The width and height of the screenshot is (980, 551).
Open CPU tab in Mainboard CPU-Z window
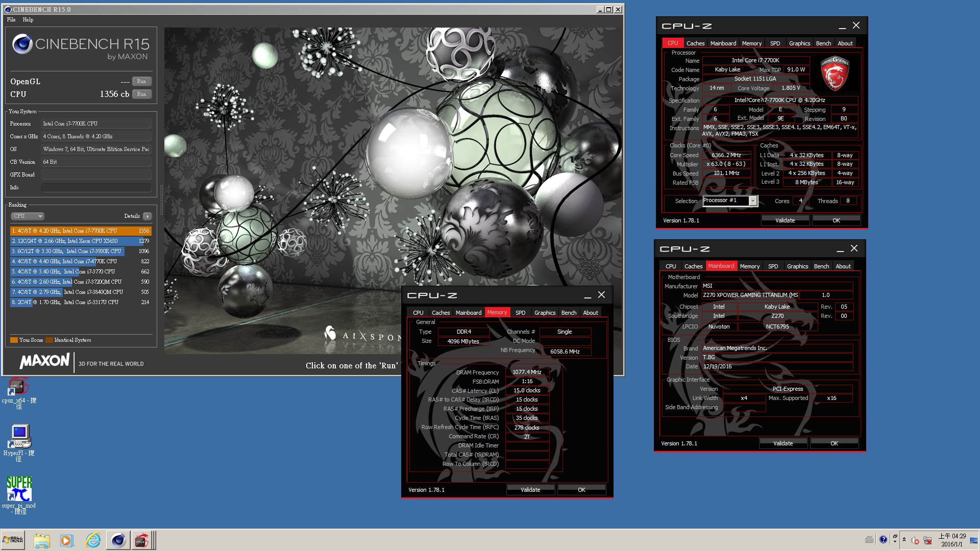671,266
